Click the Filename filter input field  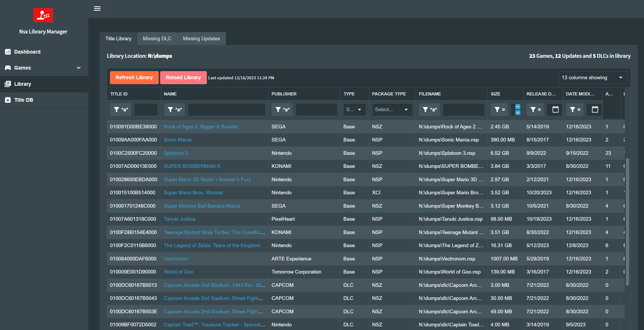pyautogui.click(x=464, y=110)
